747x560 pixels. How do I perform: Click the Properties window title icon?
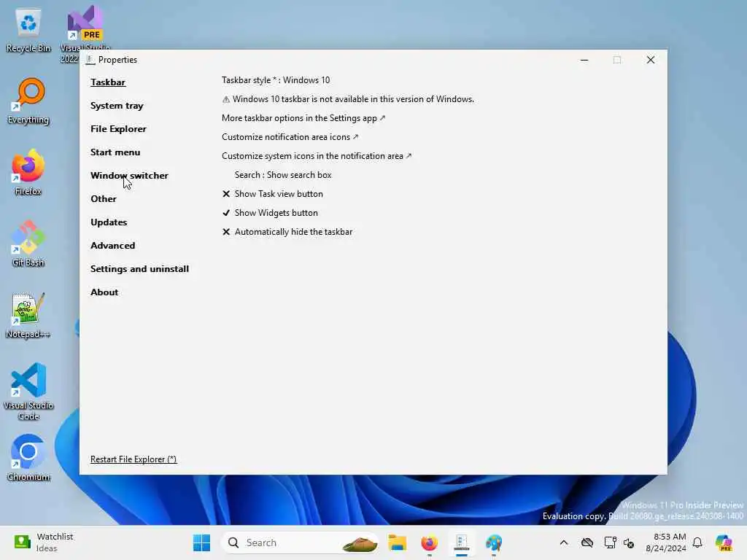pyautogui.click(x=90, y=60)
